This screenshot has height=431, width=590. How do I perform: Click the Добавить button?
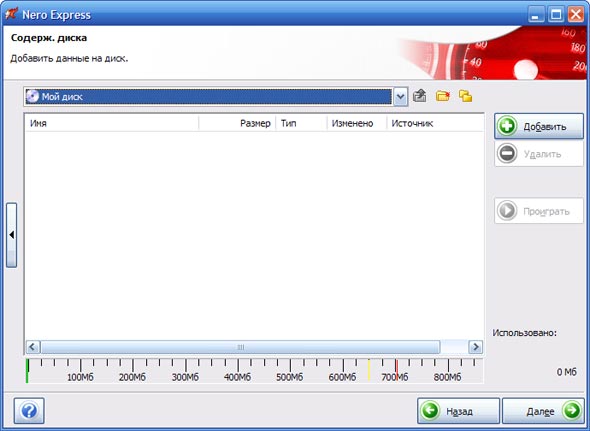[539, 126]
